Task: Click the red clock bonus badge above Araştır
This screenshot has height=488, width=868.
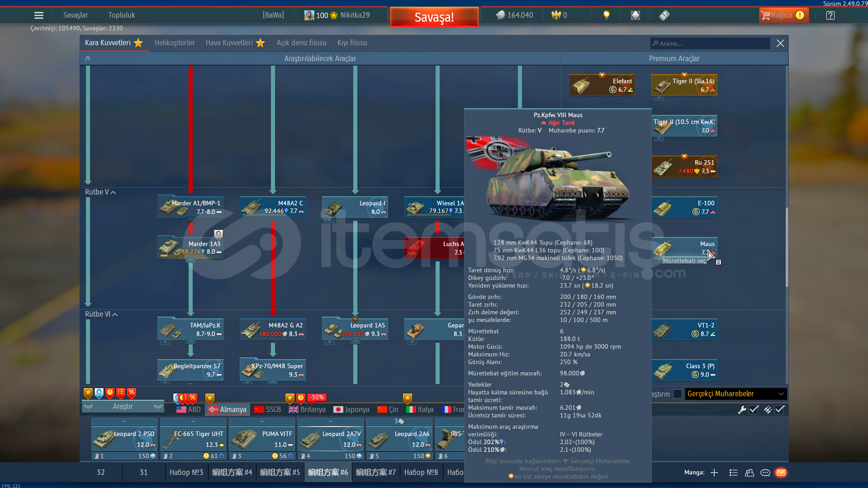Action: tap(110, 393)
